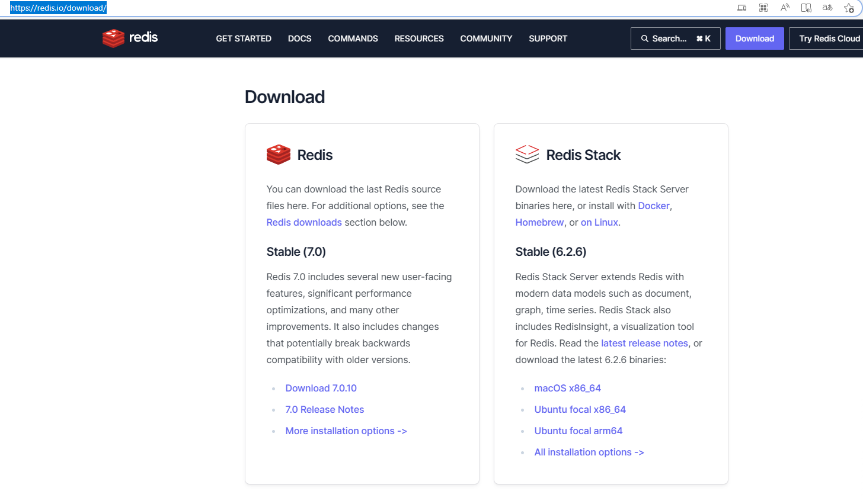The height and width of the screenshot is (504, 863).
Task: Focus the Search box in navbar
Action: pos(675,38)
